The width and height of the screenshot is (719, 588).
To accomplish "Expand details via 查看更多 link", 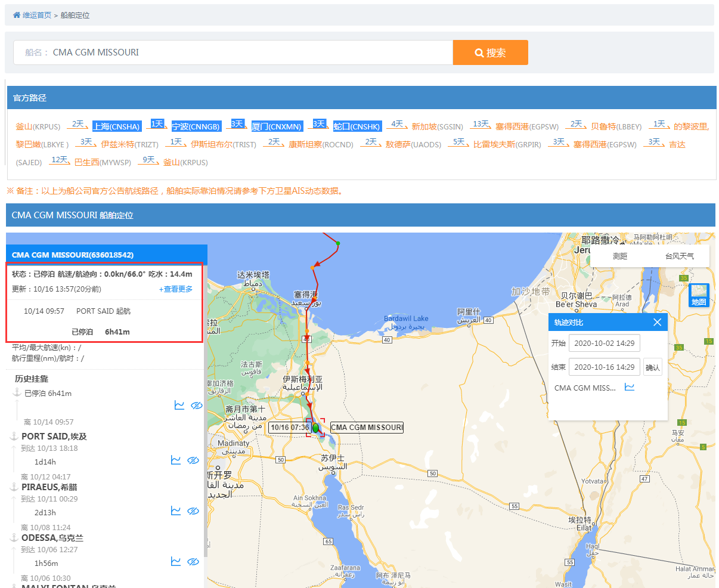I will pyautogui.click(x=176, y=289).
